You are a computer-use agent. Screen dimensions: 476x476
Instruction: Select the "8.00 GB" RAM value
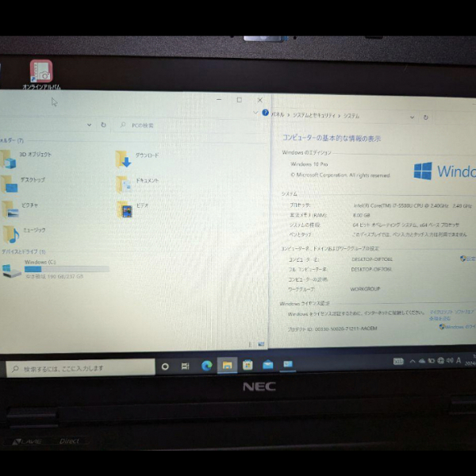(361, 215)
